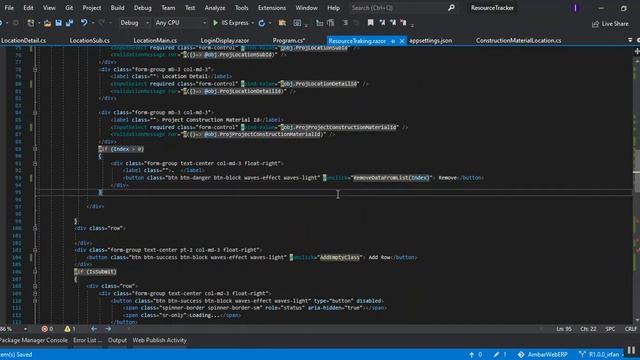Viewport: 640px width, 360px height.
Task: Switch to the LoginDisplay.razor tab
Action: (x=225, y=40)
